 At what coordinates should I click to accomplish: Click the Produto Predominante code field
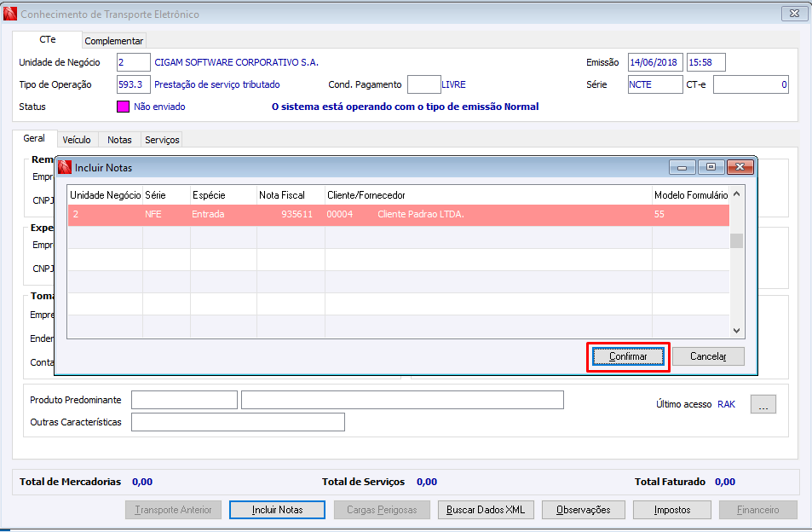click(x=184, y=400)
